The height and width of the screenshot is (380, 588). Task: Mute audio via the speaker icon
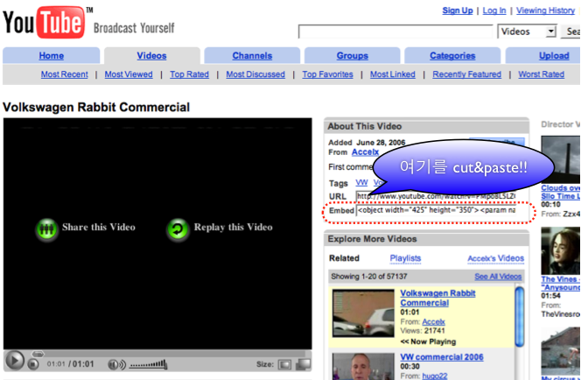click(x=116, y=364)
